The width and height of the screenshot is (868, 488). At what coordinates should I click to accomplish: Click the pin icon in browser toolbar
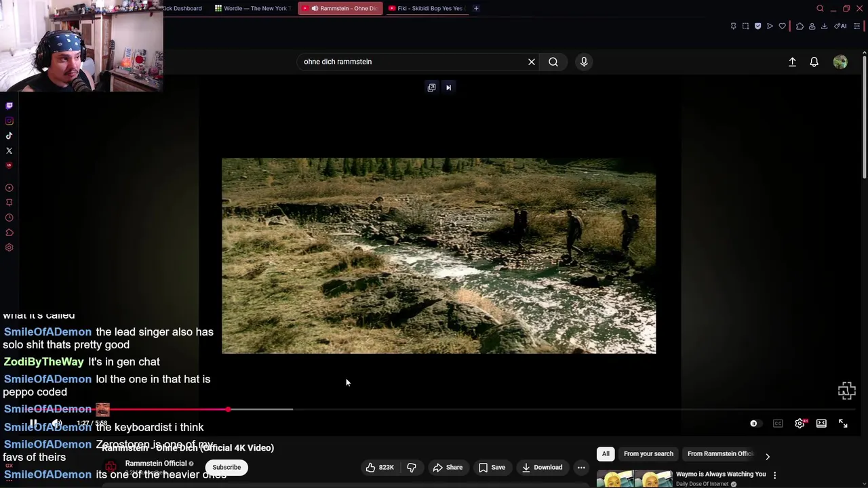(x=733, y=26)
